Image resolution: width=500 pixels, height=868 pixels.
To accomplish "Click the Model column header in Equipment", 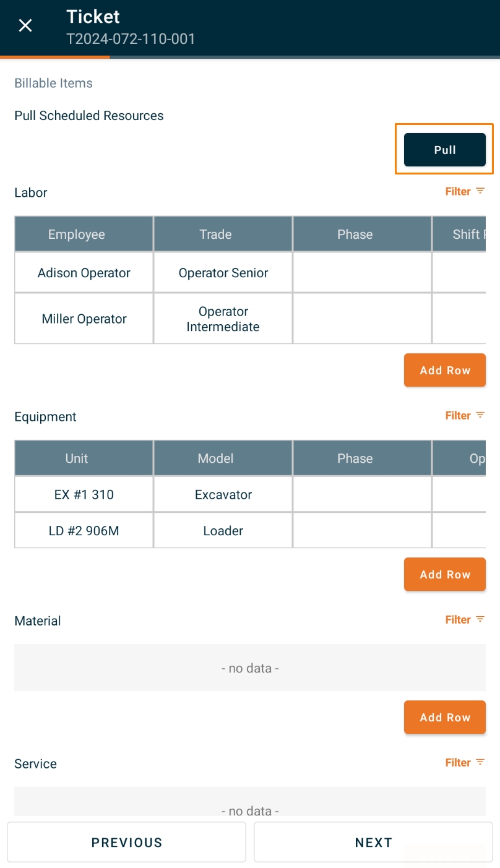I will click(223, 458).
